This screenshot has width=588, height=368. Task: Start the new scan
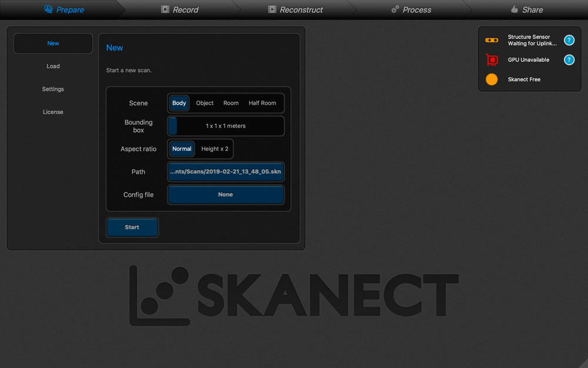point(132,227)
